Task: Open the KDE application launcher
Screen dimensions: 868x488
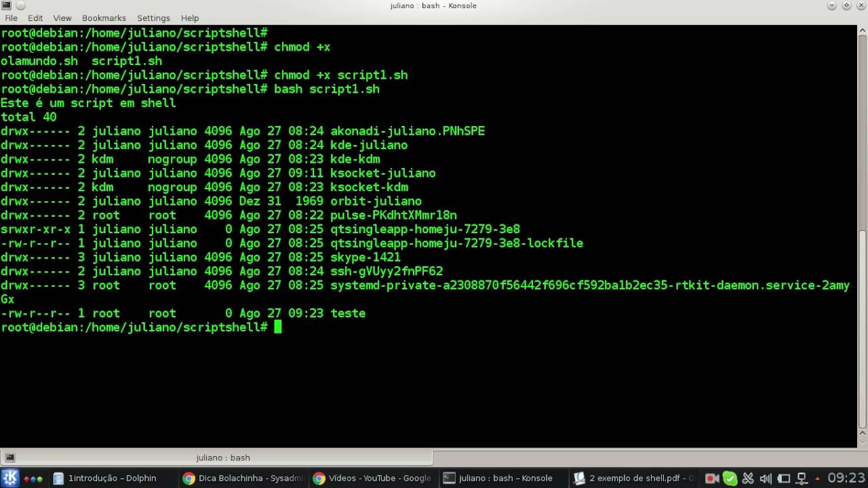Action: pyautogui.click(x=10, y=478)
